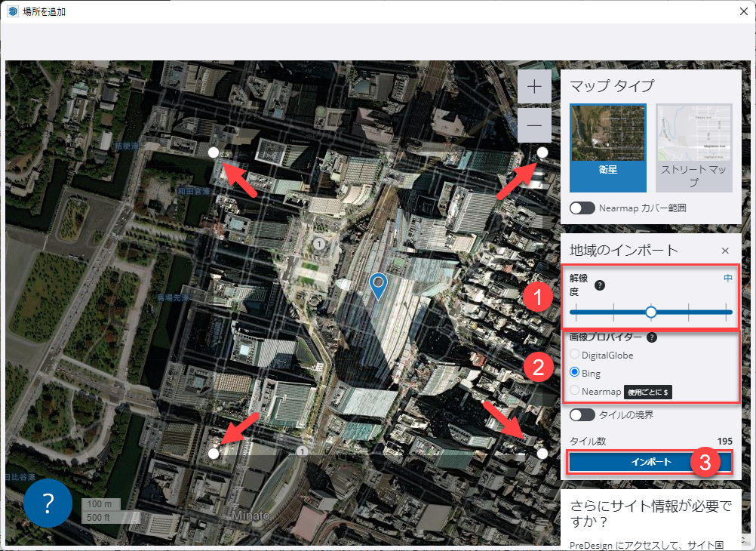Viewport: 756px width, 551px height.
Task: Open the round blue help question mark
Action: coord(48,502)
